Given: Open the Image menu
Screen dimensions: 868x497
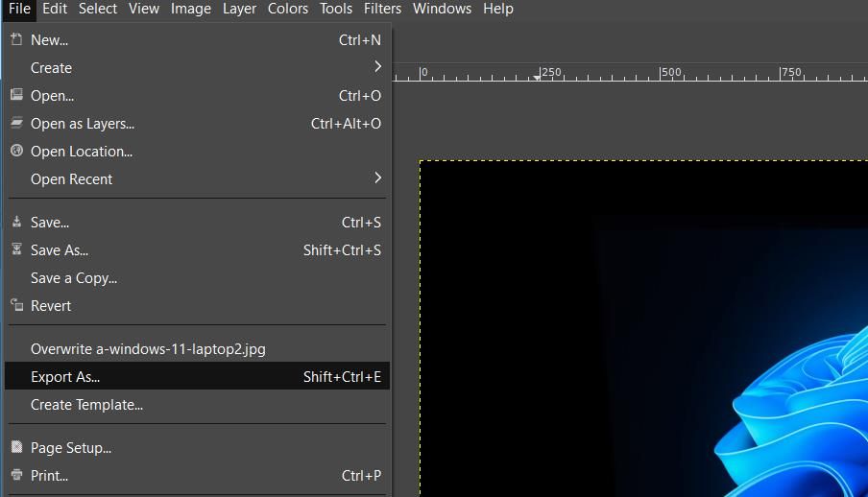Looking at the screenshot, I should (190, 9).
